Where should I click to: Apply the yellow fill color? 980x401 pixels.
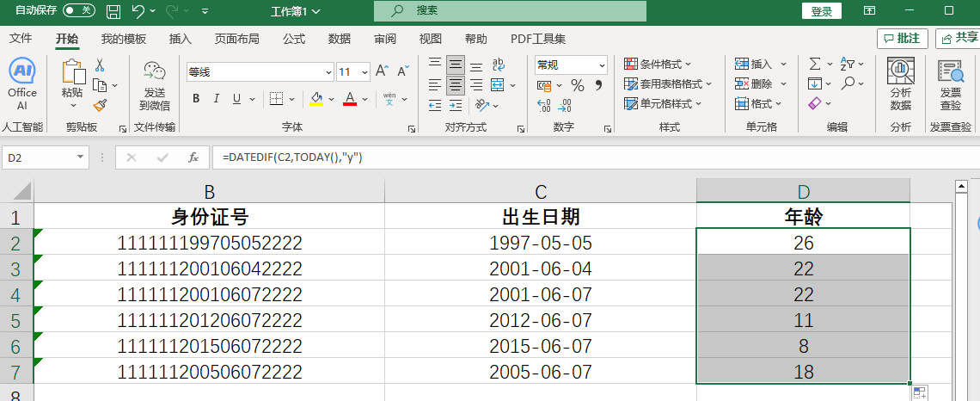pos(316,99)
